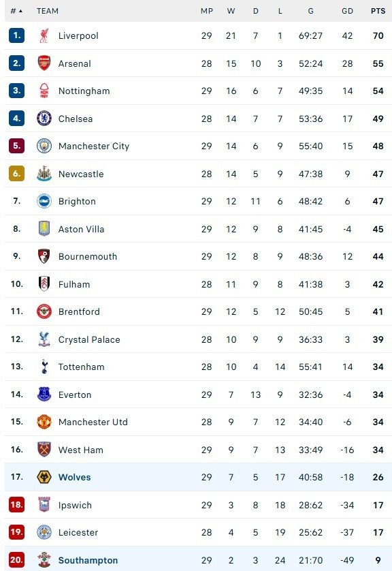Click the Leicester fox badge icon
Viewport: 392px width, 571px height.
(x=44, y=532)
